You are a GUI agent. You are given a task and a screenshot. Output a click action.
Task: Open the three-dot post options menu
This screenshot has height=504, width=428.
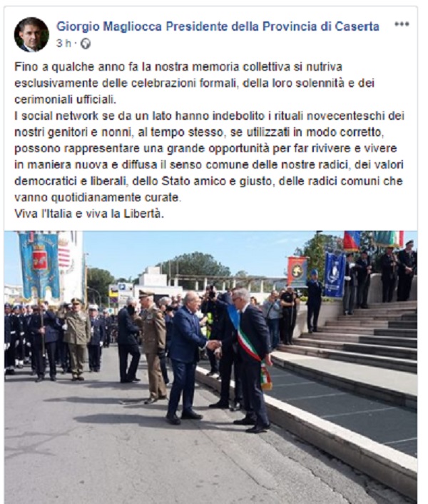tap(402, 24)
